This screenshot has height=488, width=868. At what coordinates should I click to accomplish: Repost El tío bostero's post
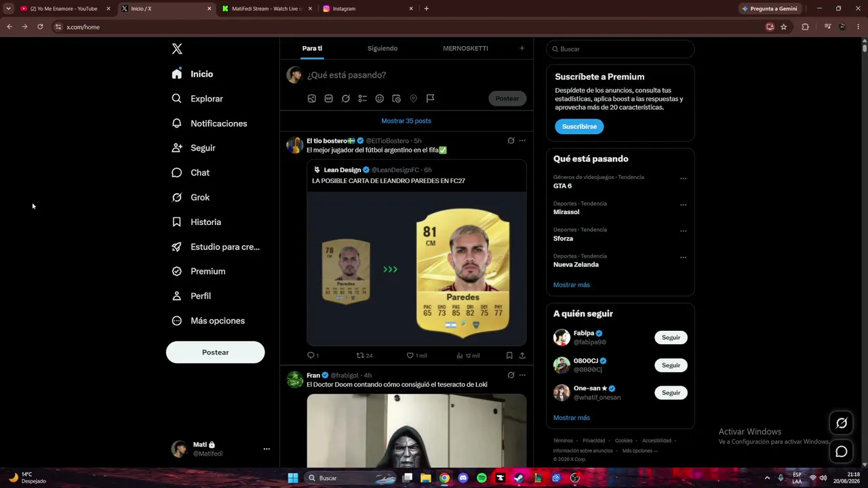click(x=364, y=355)
